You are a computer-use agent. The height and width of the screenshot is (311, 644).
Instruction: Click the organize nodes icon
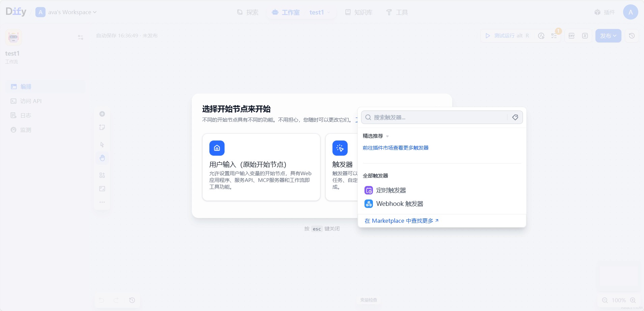[102, 175]
